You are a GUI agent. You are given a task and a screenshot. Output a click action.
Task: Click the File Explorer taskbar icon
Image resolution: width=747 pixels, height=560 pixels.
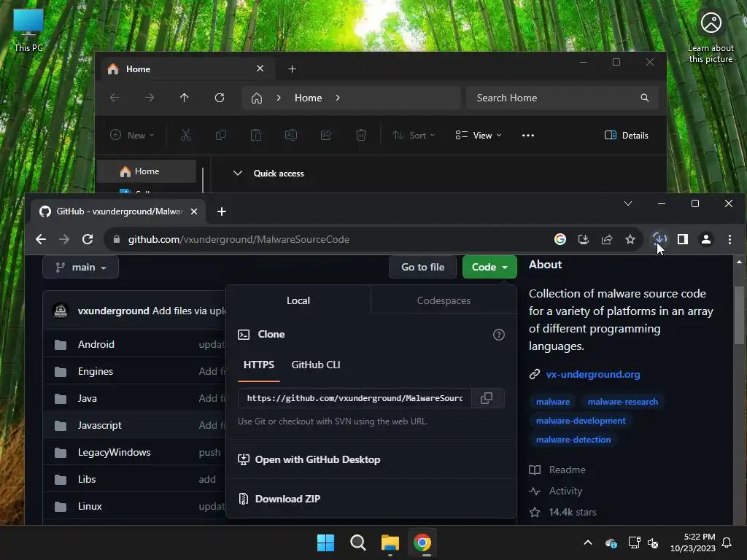pos(390,542)
